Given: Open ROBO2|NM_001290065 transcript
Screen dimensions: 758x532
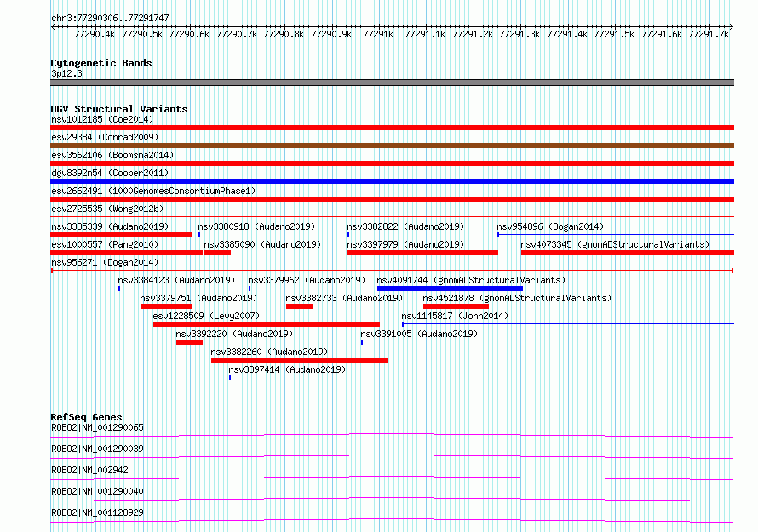Looking at the screenshot, I should coord(97,427).
